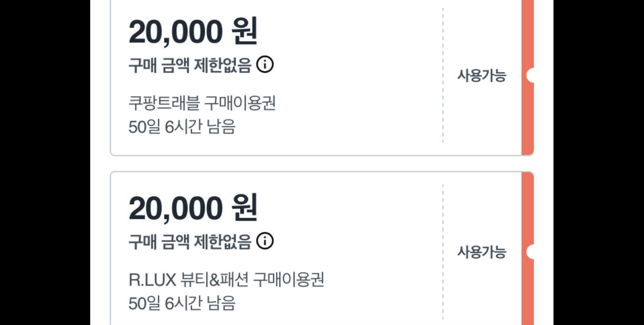Click the R.LUX 뷰티&패션 구매이용권 title
This screenshot has height=325, width=644.
click(226, 279)
